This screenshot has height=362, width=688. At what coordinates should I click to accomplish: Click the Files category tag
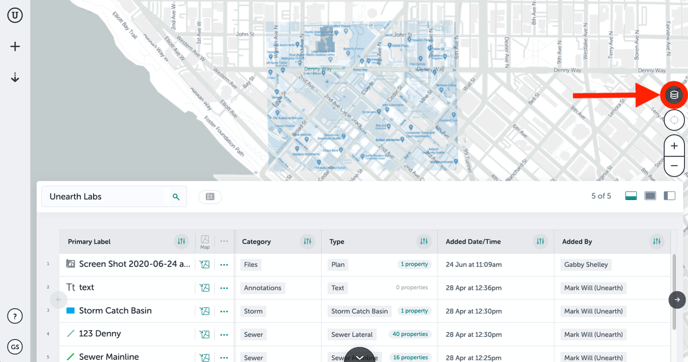pyautogui.click(x=251, y=265)
